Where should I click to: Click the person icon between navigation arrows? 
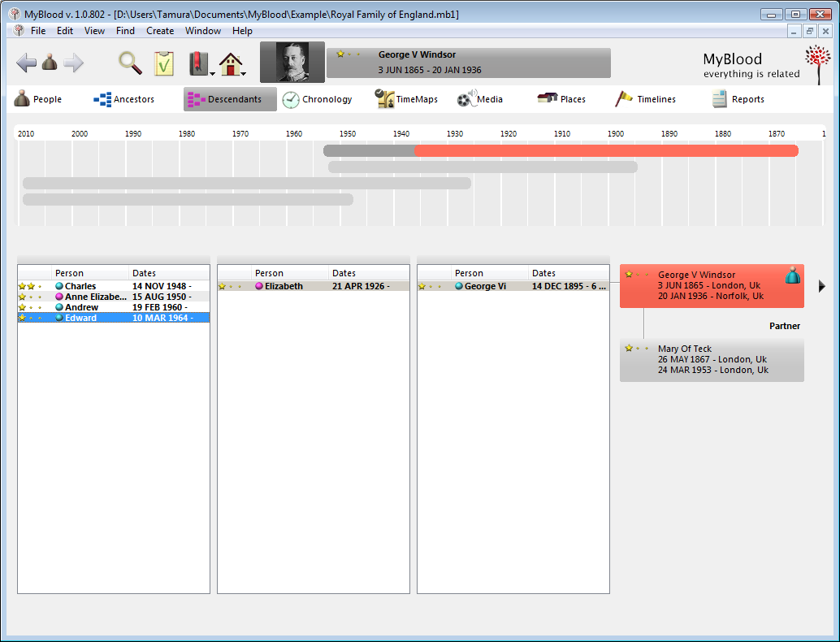click(x=50, y=62)
